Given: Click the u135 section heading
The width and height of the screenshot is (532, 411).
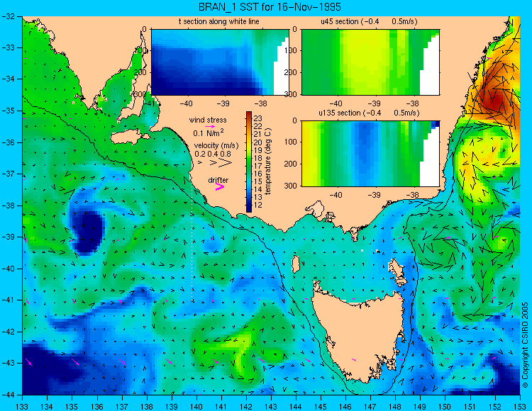Looking at the screenshot, I should [369, 113].
